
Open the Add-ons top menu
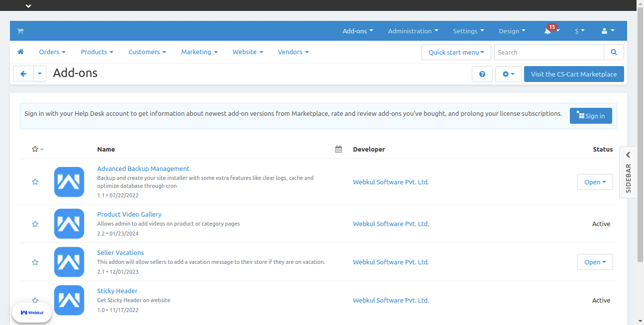pyautogui.click(x=358, y=31)
